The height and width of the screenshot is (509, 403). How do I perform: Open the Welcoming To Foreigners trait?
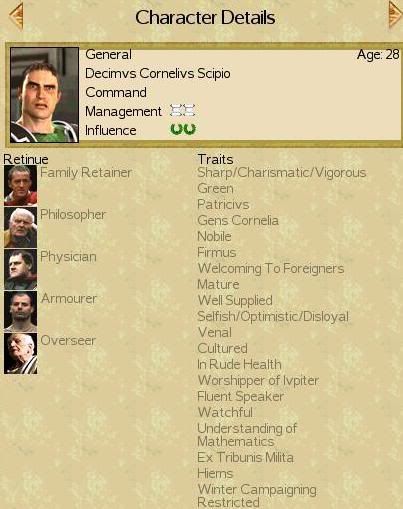coord(271,268)
